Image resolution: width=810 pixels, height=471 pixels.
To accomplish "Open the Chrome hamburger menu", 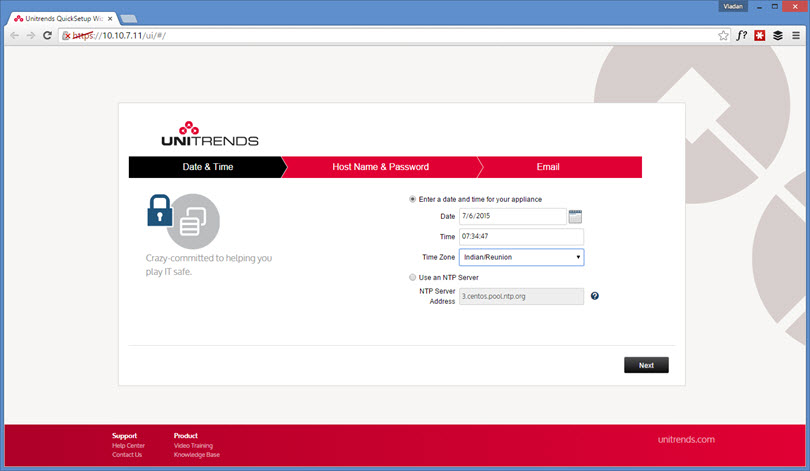I will 796,36.
